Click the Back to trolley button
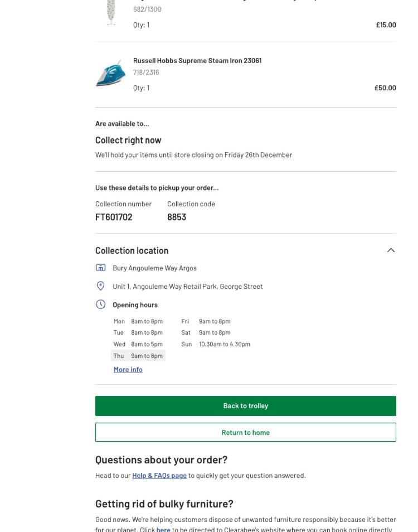This screenshot has width=418, height=532. pyautogui.click(x=245, y=406)
